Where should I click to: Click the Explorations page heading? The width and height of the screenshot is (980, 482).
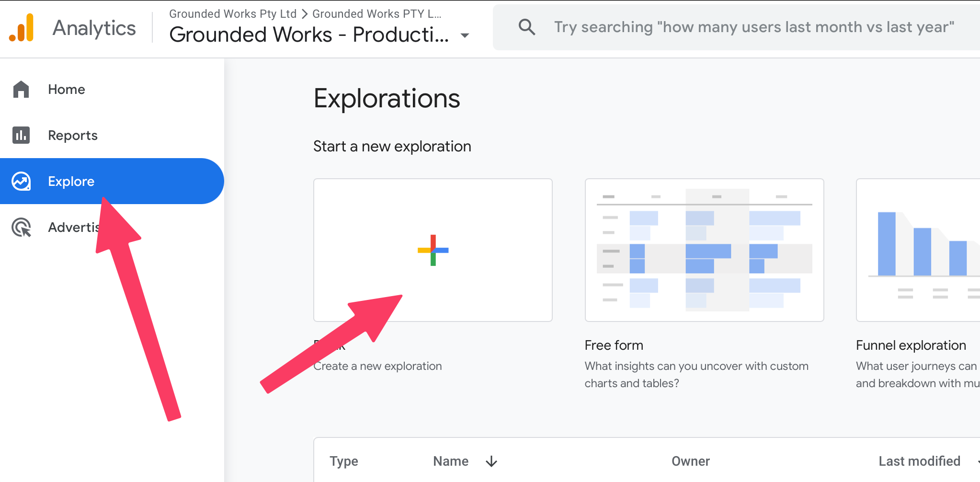pos(387,99)
